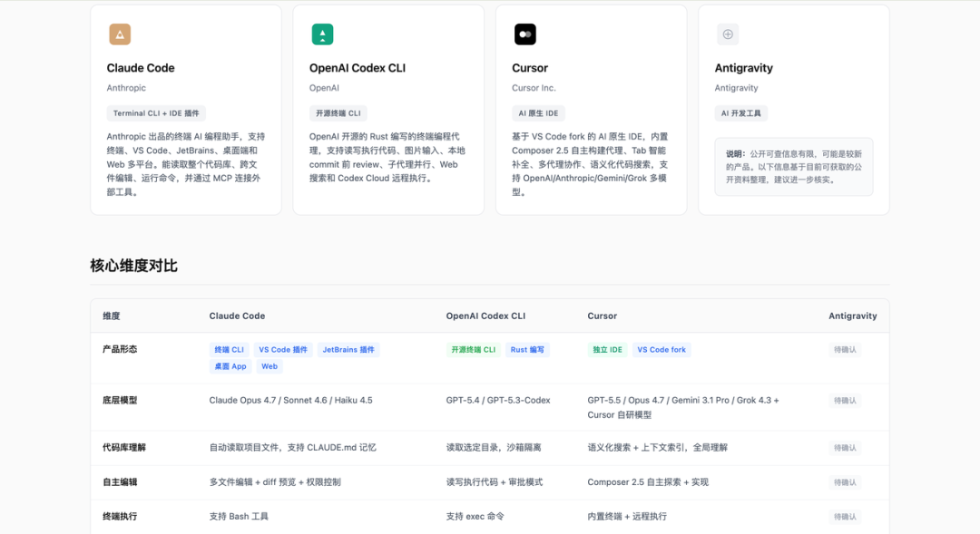The image size is (980, 534).
Task: Click the "Rust 编写" tag
Action: pyautogui.click(x=527, y=350)
